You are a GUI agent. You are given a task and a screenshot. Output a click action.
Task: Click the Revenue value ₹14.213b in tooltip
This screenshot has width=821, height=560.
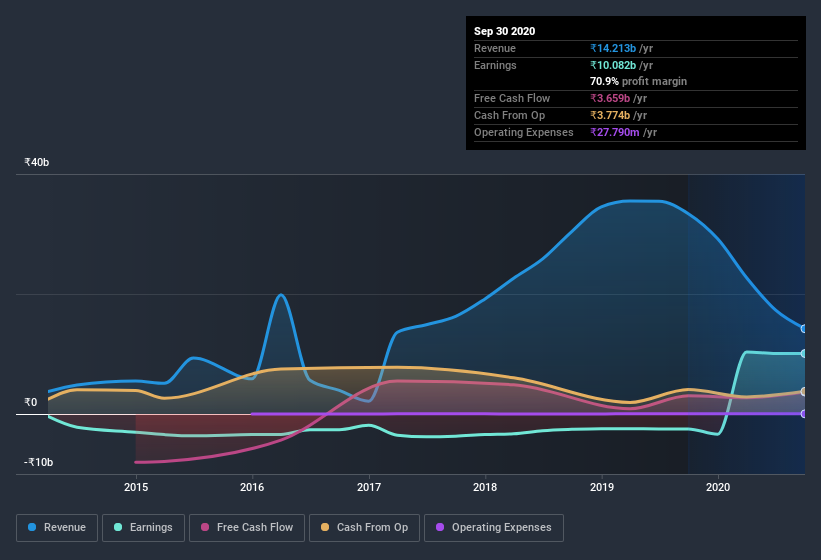[x=613, y=48]
